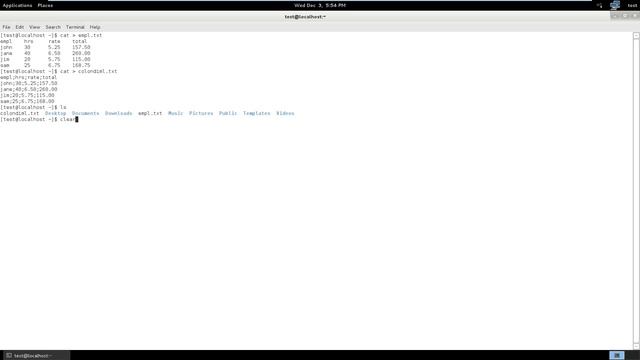Click the john row with 157.50
Image resolution: width=640 pixels, height=360 pixels.
click(x=45, y=47)
